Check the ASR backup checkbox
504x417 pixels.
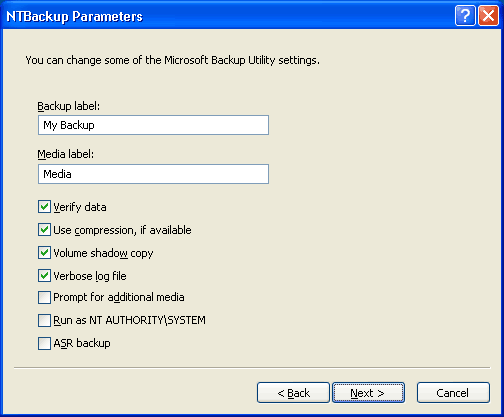(x=44, y=343)
